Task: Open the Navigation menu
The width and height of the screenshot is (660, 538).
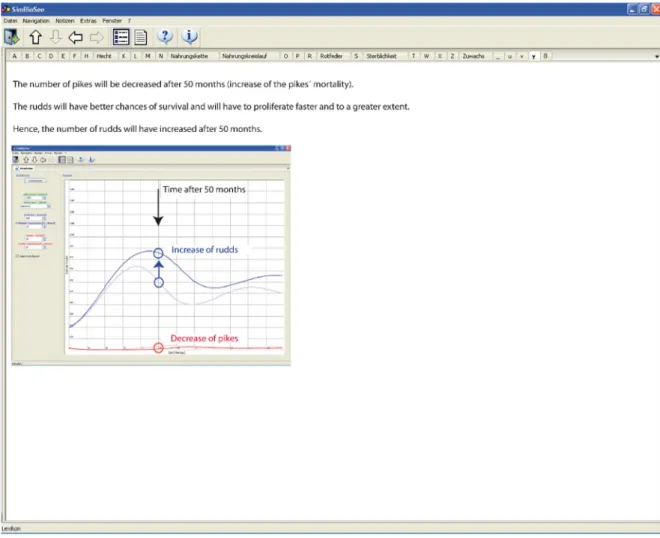Action: click(x=36, y=21)
